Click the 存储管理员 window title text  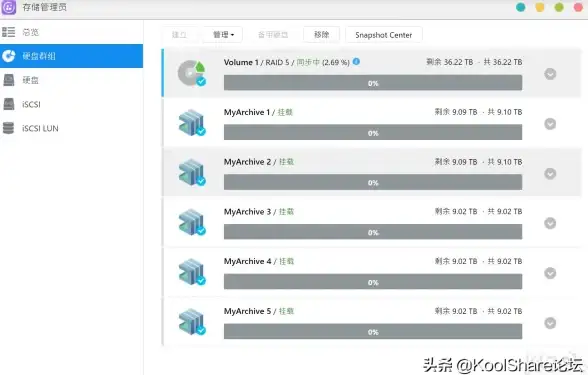45,7
